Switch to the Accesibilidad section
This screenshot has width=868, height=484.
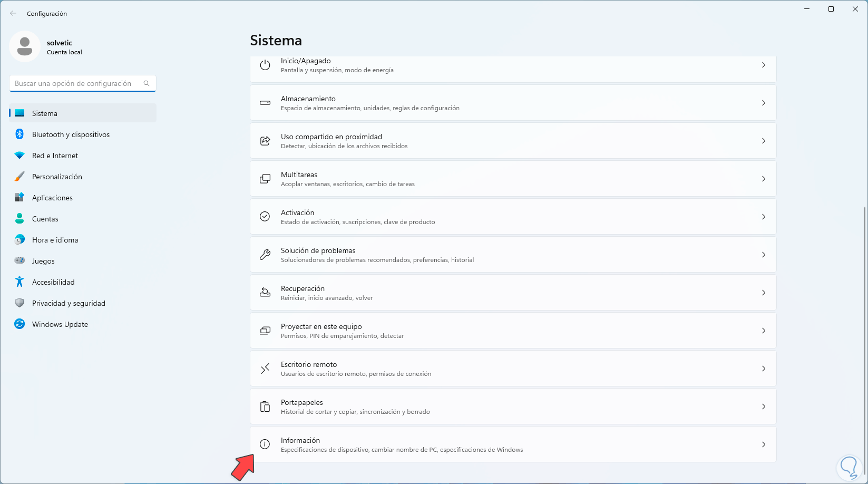53,282
